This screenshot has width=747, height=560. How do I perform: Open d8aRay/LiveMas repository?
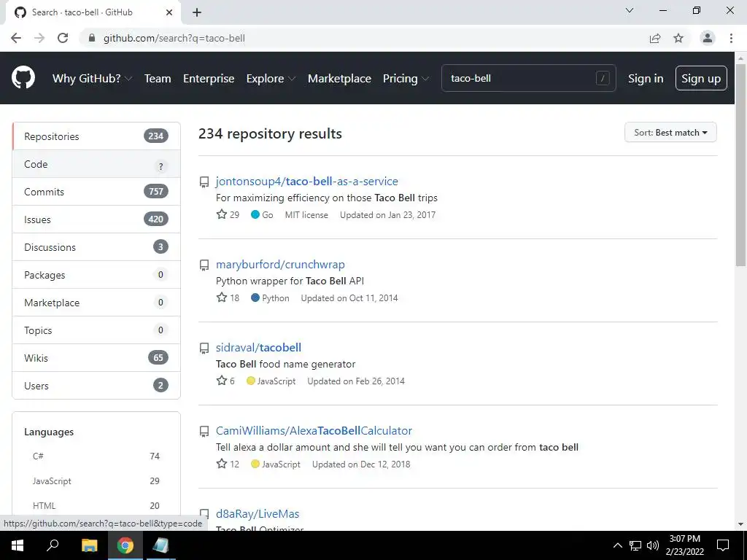coord(258,514)
